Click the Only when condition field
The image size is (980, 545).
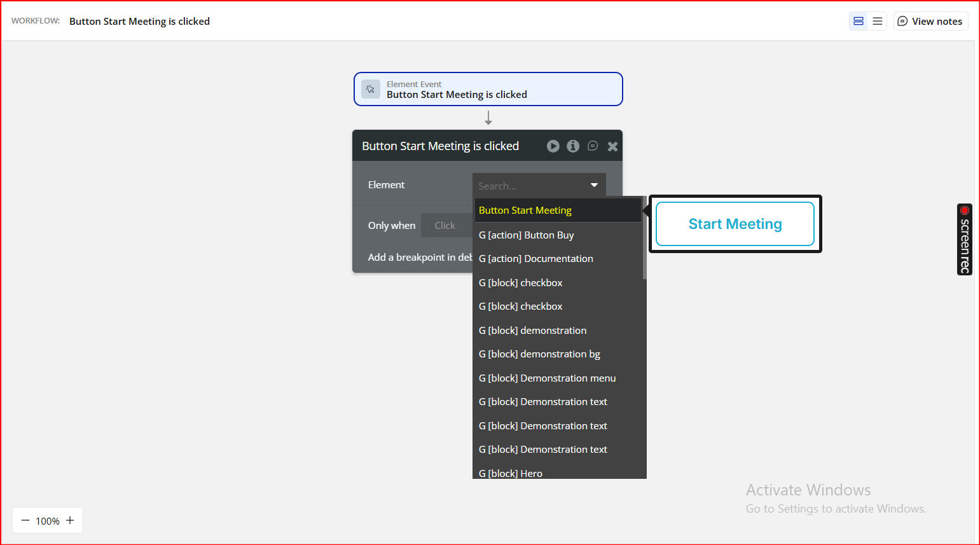click(x=446, y=226)
